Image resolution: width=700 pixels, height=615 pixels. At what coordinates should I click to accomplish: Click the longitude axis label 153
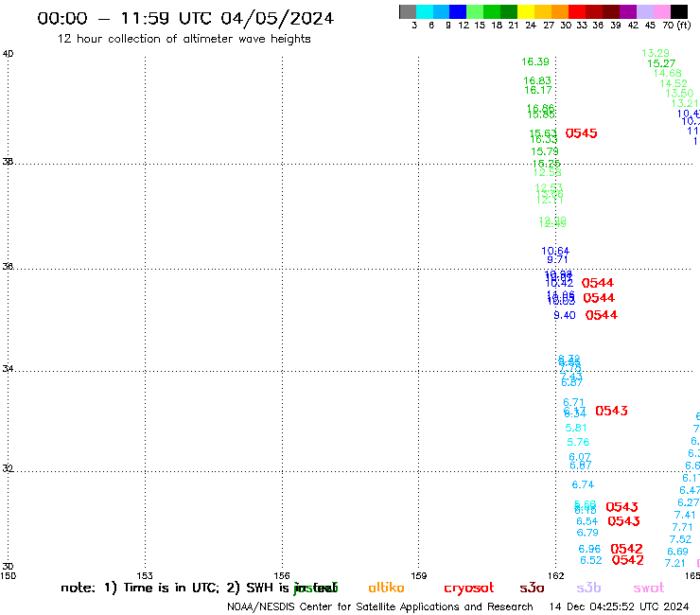pos(145,575)
